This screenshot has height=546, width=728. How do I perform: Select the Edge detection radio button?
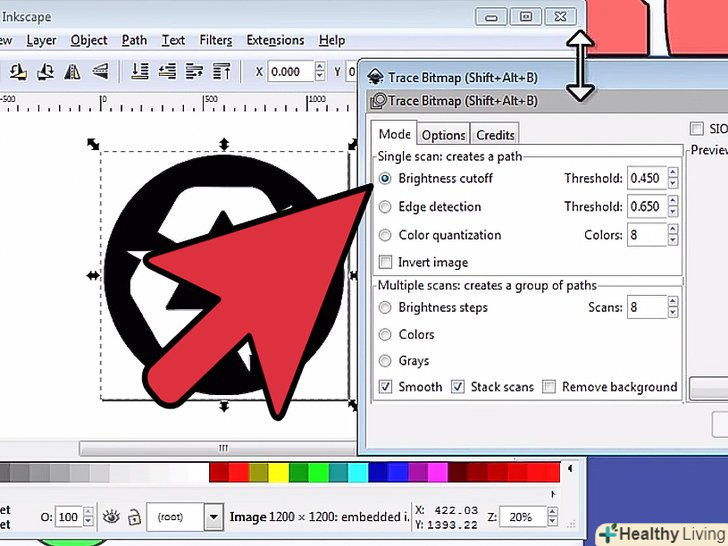click(x=385, y=207)
